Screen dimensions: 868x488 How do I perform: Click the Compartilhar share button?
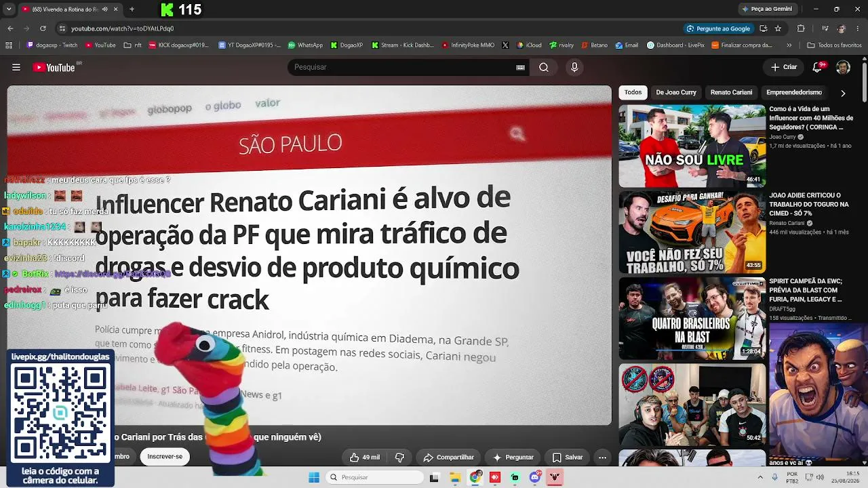point(448,457)
